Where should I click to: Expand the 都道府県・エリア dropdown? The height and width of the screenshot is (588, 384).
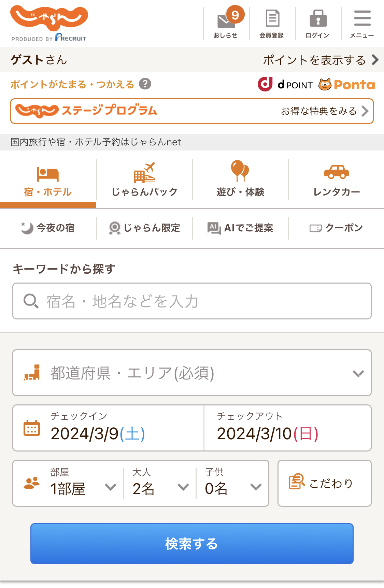(192, 373)
